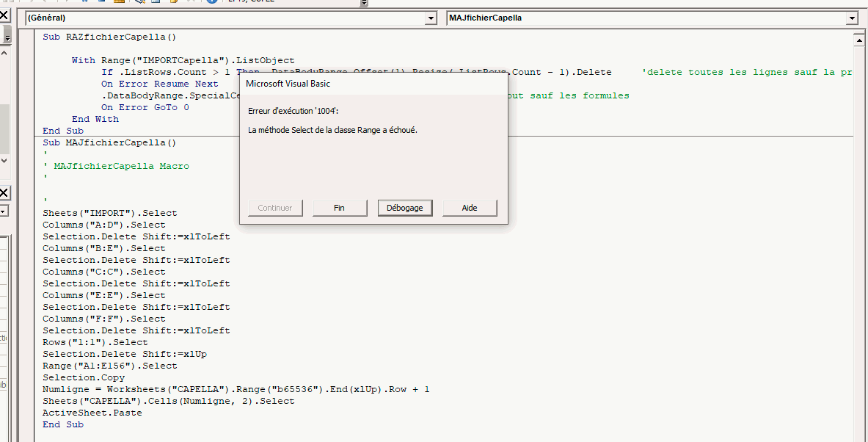Open help with the Aide button
This screenshot has height=442, width=868.
click(x=470, y=208)
